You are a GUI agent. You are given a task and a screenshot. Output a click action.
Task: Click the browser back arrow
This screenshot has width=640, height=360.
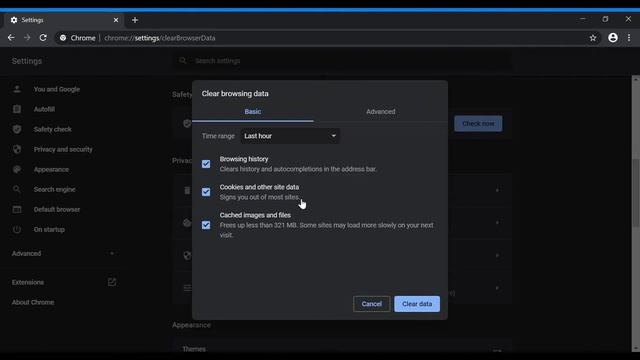pos(11,38)
